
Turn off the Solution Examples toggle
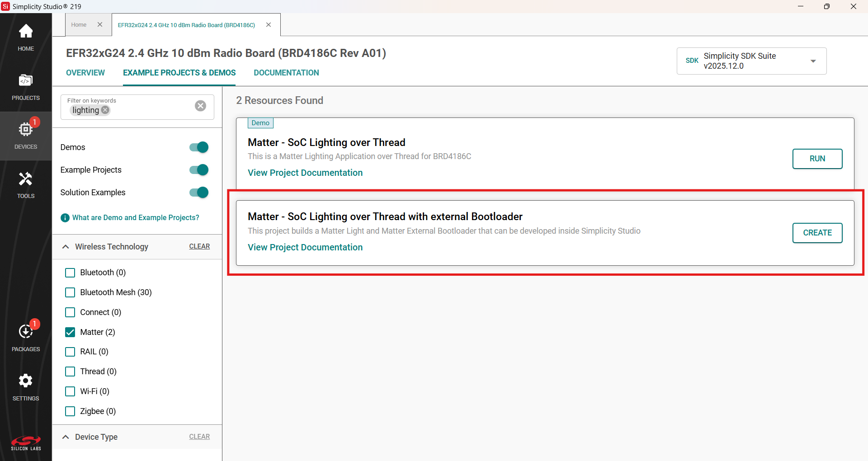[x=198, y=192]
